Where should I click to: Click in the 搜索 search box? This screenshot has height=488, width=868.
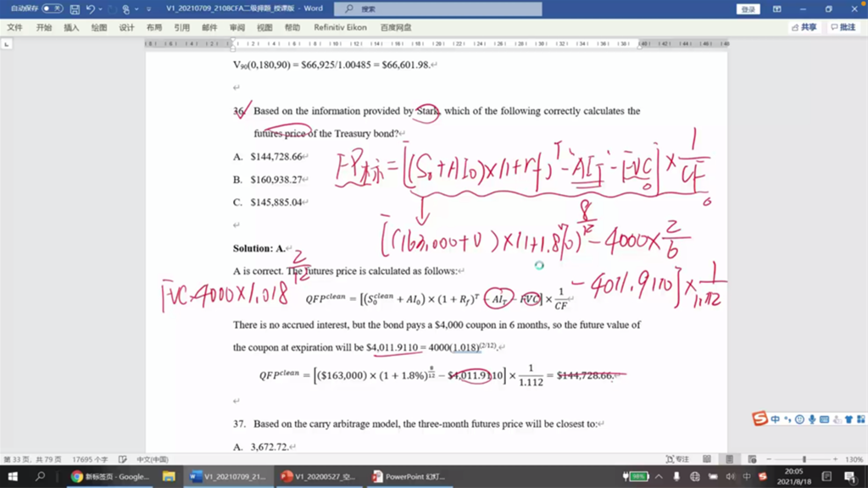point(438,8)
